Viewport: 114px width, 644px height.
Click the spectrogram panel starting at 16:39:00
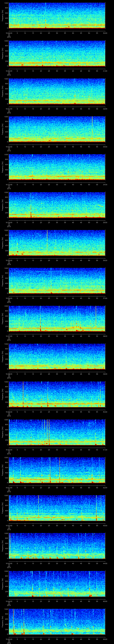[x=57, y=394]
